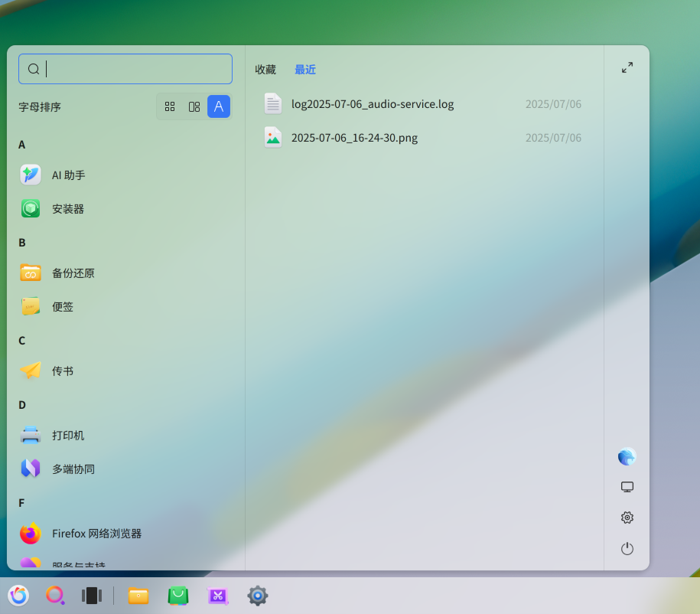
Task: Switch to the 收藏 tab
Action: click(x=265, y=69)
